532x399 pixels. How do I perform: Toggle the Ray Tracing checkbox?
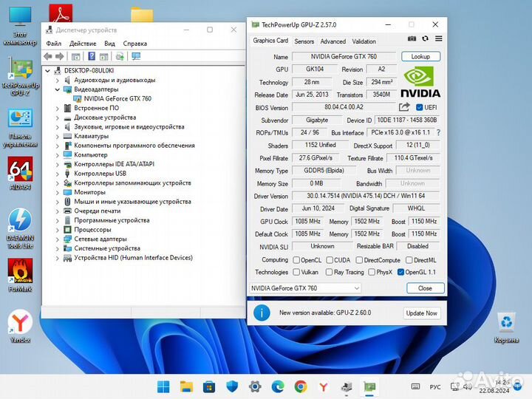(329, 272)
